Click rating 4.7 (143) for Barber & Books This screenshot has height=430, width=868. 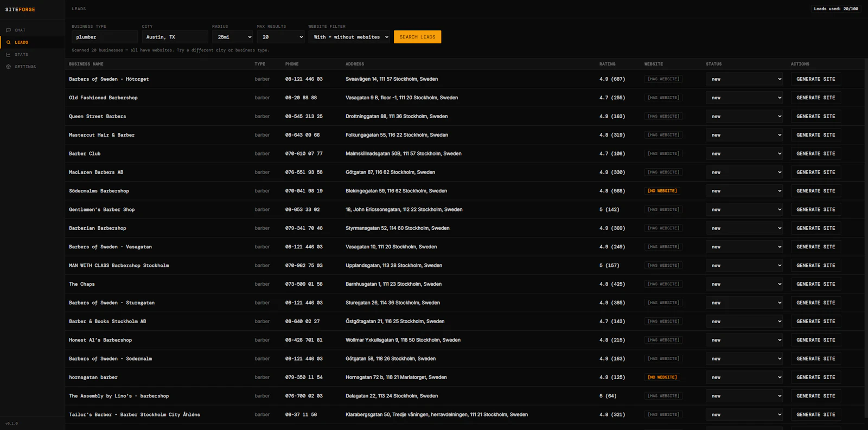point(612,322)
